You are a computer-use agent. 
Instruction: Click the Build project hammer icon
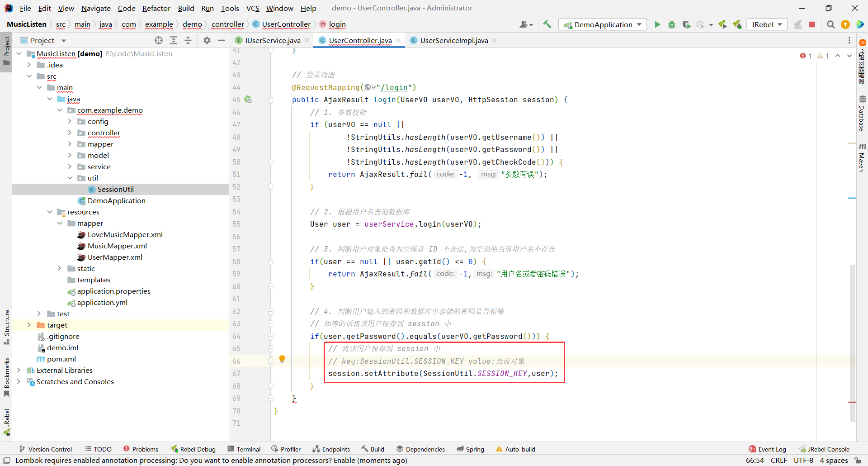point(547,24)
